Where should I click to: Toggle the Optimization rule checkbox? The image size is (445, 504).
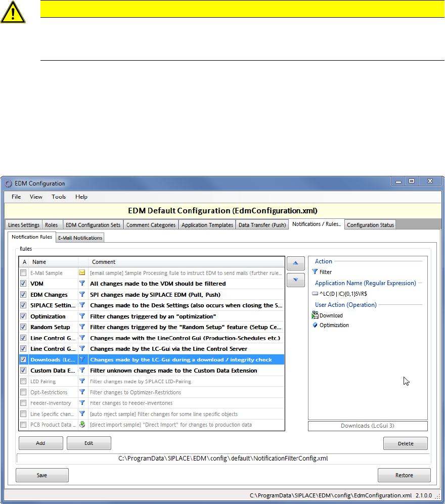tap(23, 316)
